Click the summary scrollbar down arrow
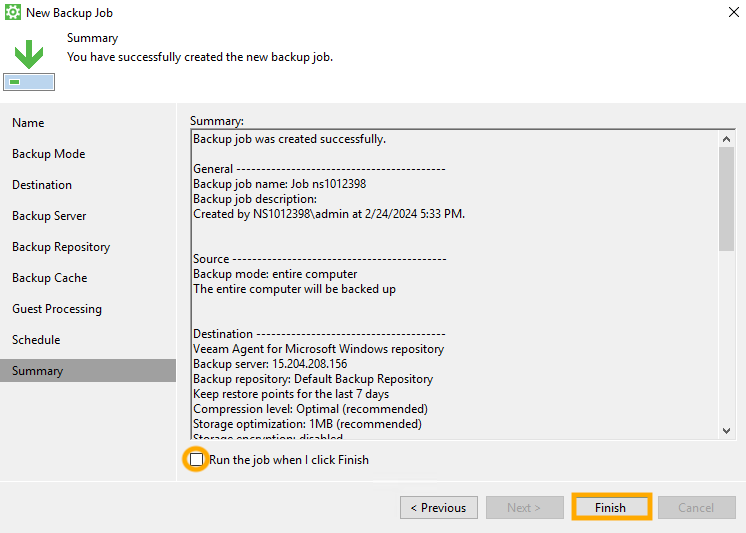The width and height of the screenshot is (746, 533). pyautogui.click(x=726, y=430)
